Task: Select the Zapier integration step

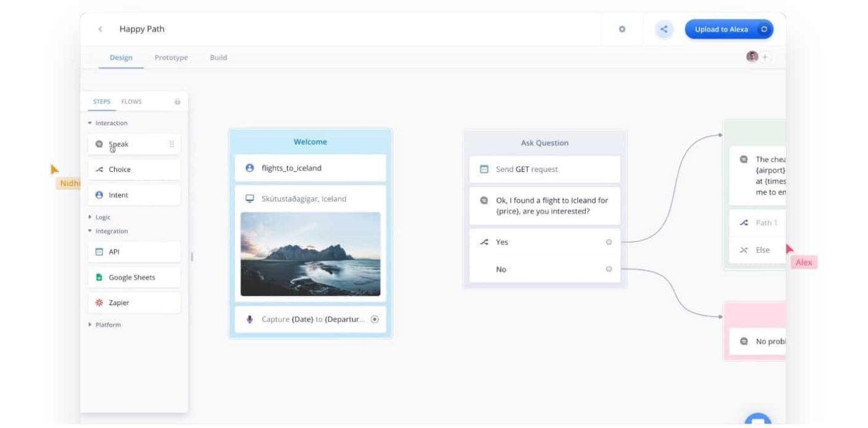Action: tap(134, 303)
